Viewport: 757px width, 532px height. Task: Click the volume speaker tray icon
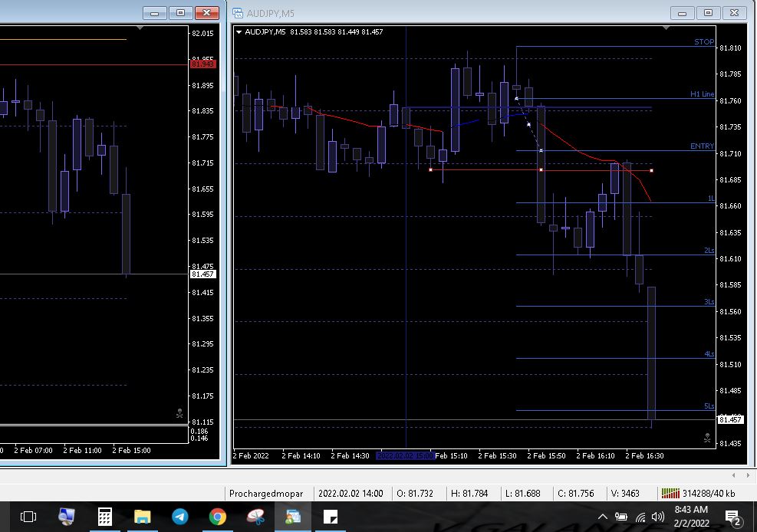point(657,517)
